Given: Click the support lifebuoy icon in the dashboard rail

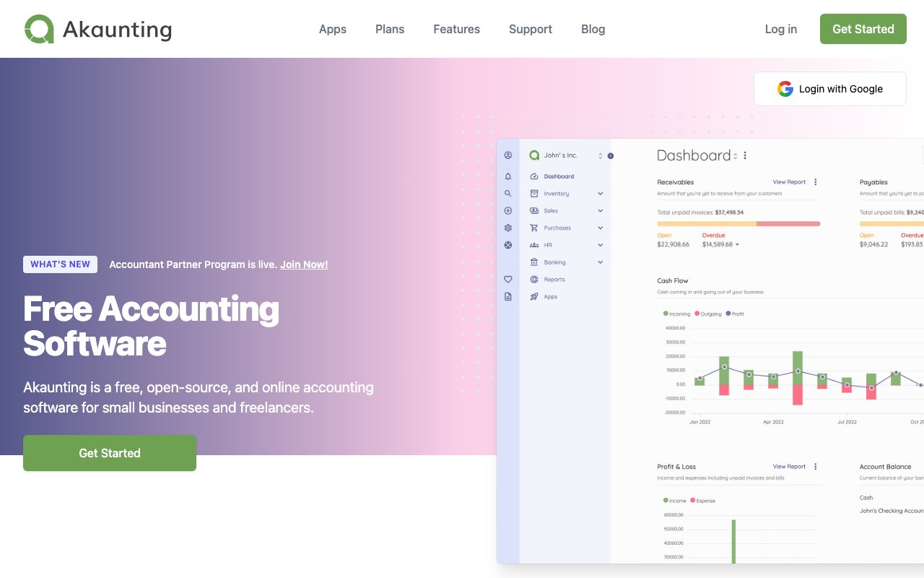Looking at the screenshot, I should [508, 245].
